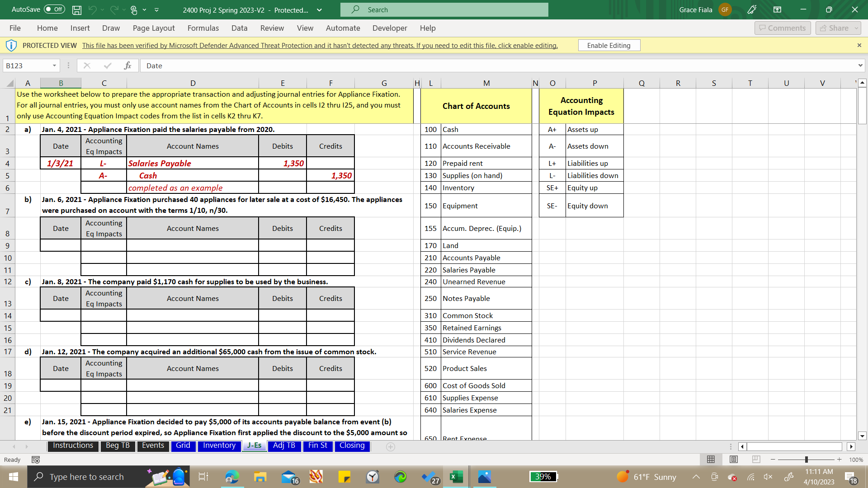Select the Name Box input field B123
Screen dimensions: 868x488
31,66
